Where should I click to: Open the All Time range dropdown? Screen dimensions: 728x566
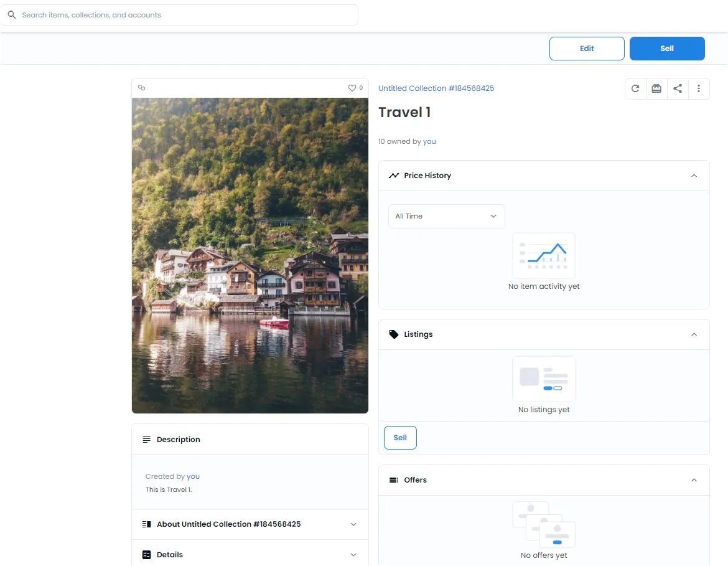pos(446,216)
